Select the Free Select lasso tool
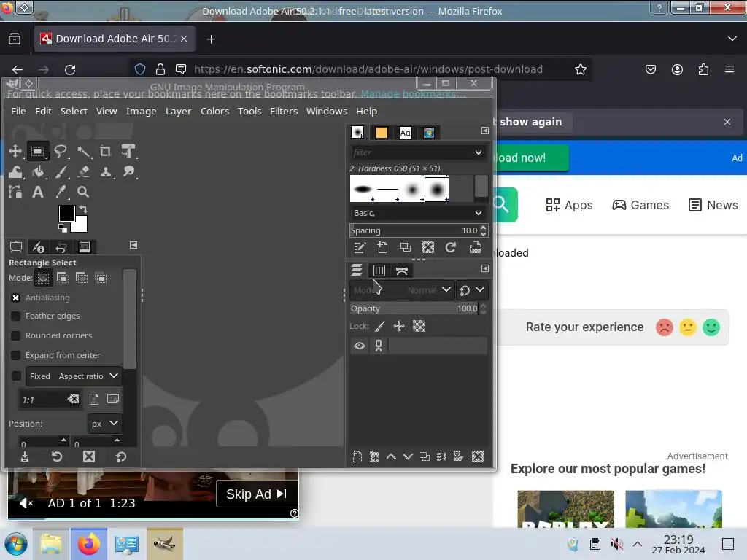The image size is (747, 560). (60, 152)
